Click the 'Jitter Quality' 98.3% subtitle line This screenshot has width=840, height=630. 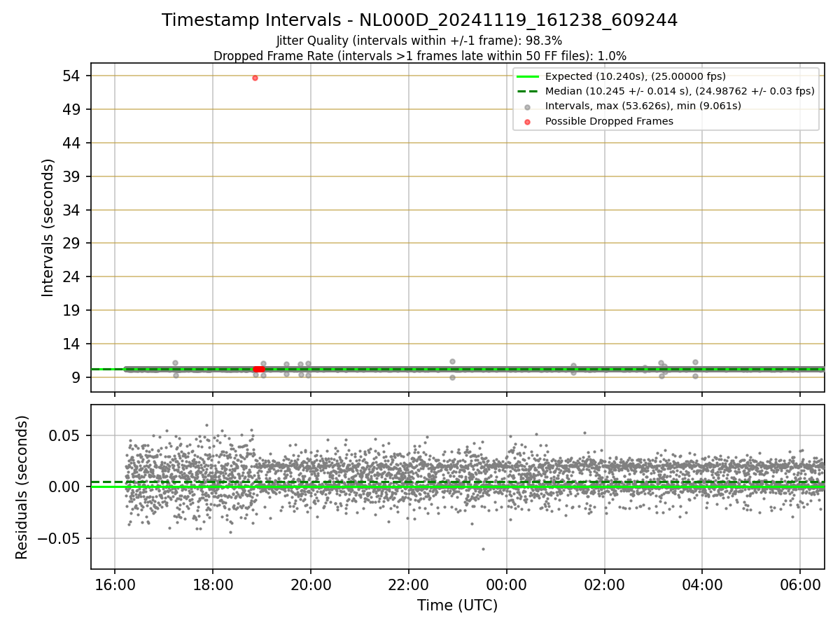[x=419, y=41]
